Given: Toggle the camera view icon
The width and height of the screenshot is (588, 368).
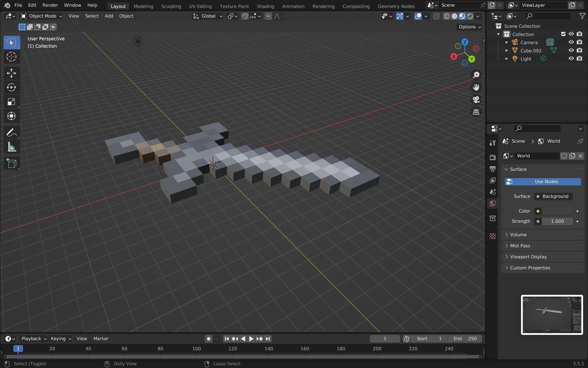Looking at the screenshot, I should 476,100.
